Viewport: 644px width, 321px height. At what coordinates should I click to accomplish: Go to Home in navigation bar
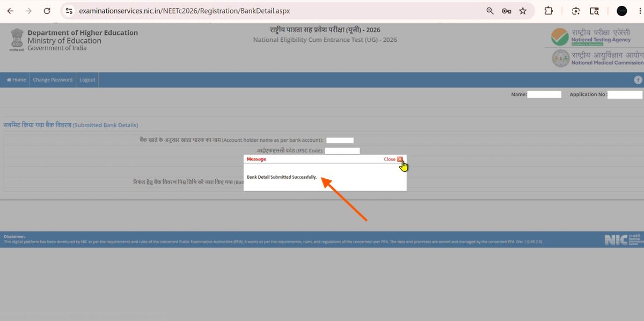[x=16, y=80]
